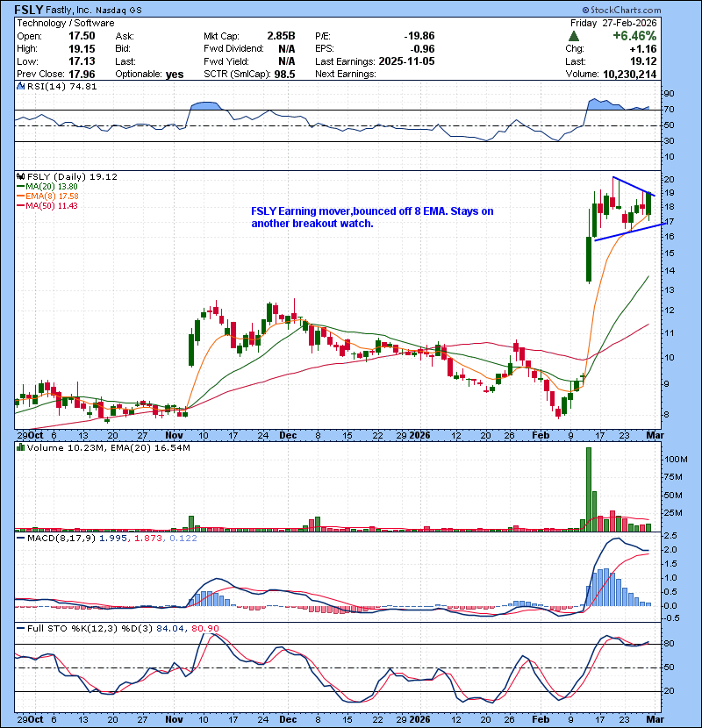Click the RSI 74.81 reading text

82,86
